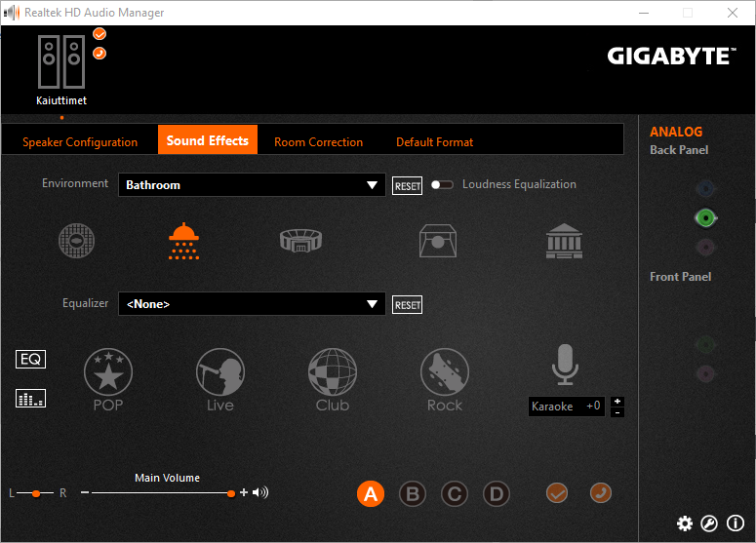Select preset profile A
This screenshot has height=543, width=756.
pos(371,494)
